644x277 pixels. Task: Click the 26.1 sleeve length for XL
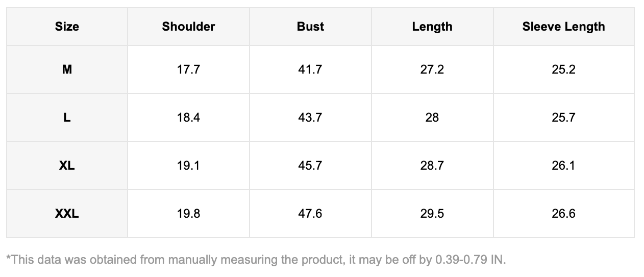563,166
